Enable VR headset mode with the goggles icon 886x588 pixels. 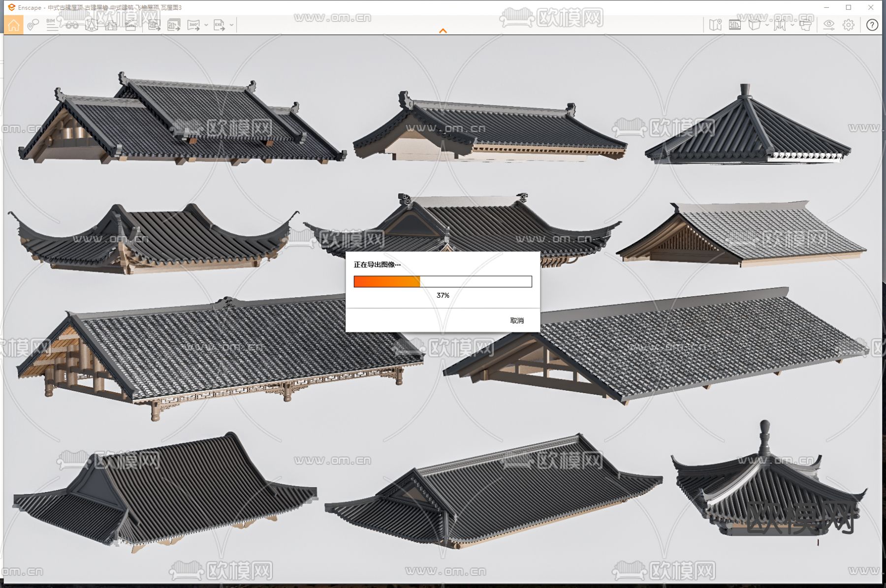click(72, 25)
